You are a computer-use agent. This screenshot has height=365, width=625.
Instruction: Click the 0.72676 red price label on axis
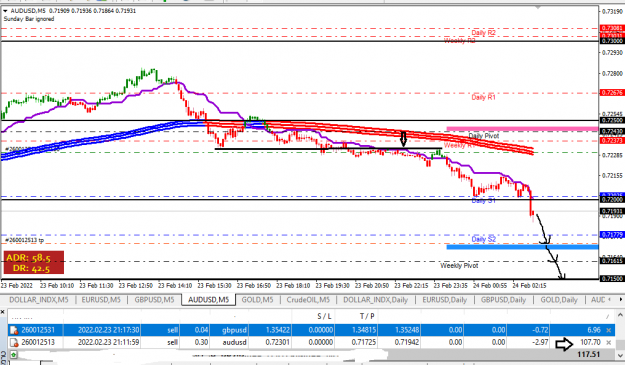point(611,92)
